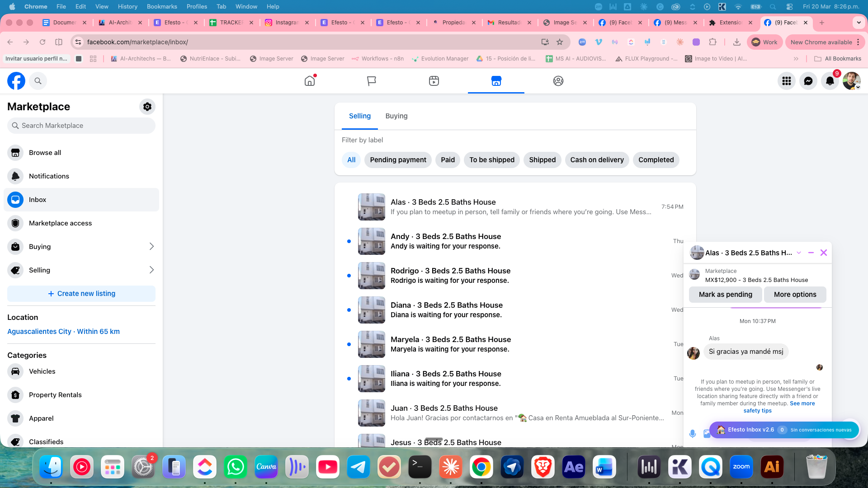Open the Facebook apps menu grid icon
The width and height of the screenshot is (868, 488).
(787, 81)
